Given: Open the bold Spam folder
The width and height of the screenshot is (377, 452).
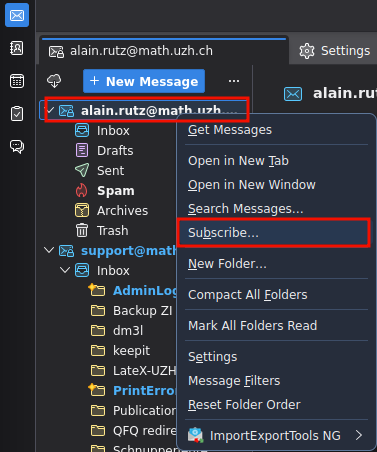Looking at the screenshot, I should 116,191.
